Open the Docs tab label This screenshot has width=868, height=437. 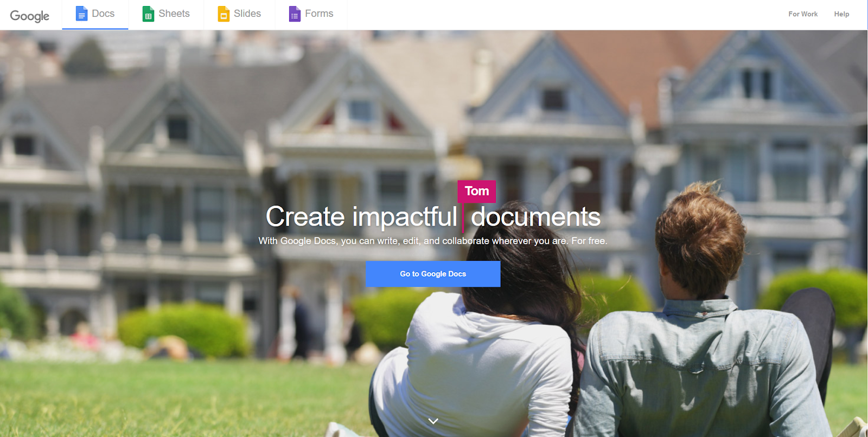(103, 14)
